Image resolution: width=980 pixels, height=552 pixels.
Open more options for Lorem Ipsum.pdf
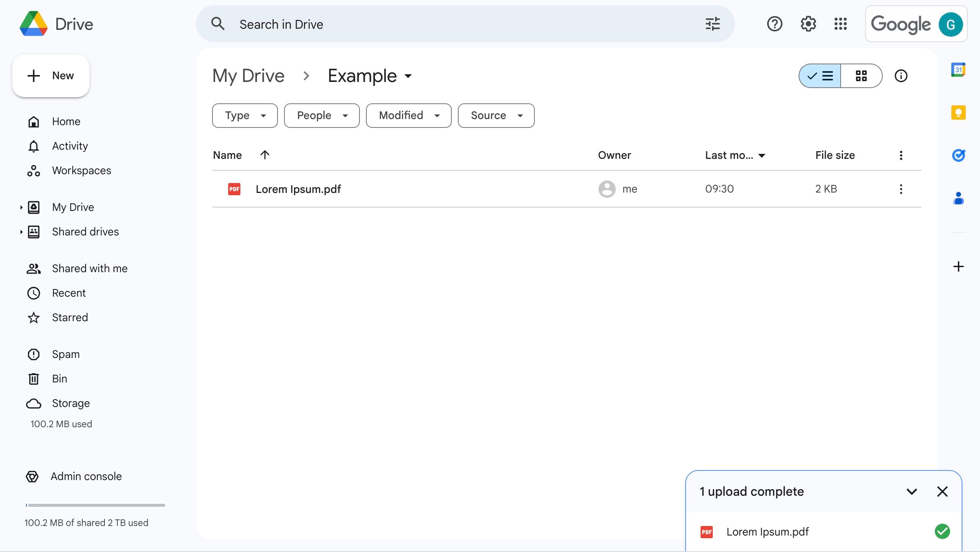pos(901,189)
